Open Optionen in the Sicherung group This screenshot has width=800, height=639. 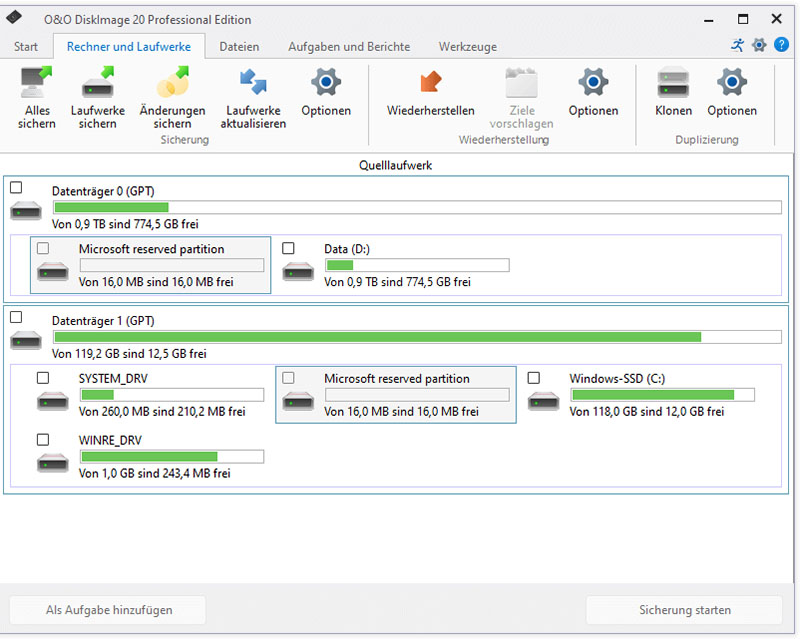tap(326, 93)
